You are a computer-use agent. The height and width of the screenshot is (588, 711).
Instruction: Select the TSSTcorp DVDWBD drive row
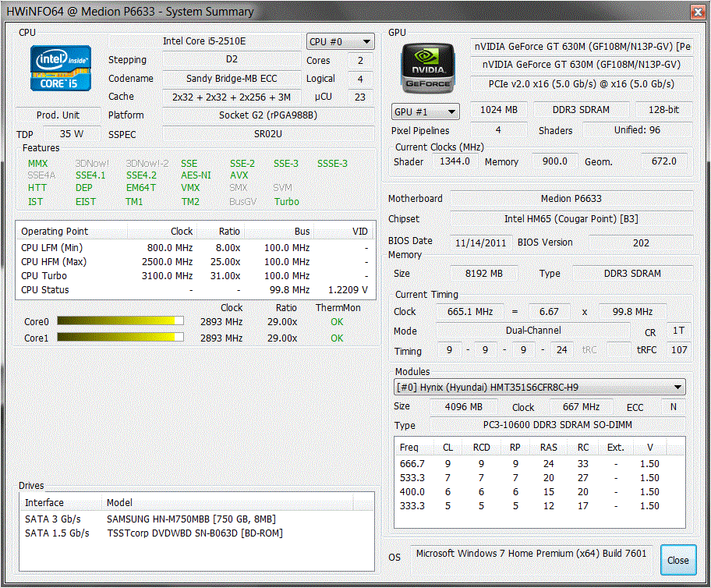pyautogui.click(x=196, y=533)
